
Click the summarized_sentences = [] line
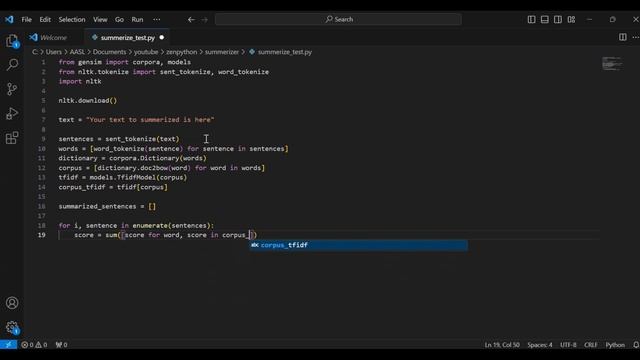107,206
